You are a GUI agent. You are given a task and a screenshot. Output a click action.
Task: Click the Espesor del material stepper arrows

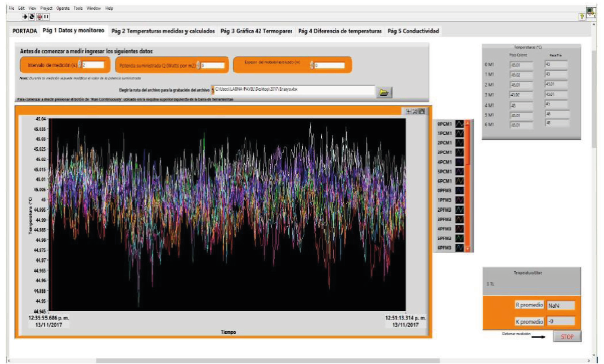pos(312,65)
